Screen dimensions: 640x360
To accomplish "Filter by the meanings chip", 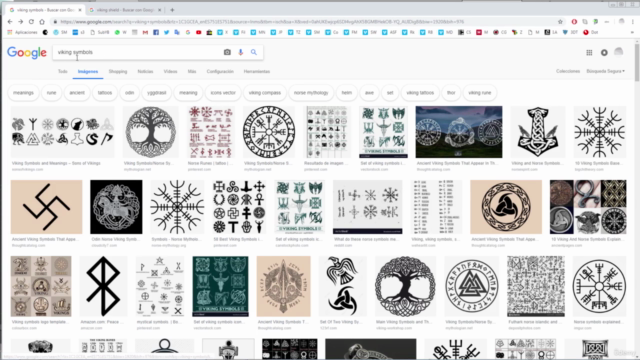I will pos(23,93).
